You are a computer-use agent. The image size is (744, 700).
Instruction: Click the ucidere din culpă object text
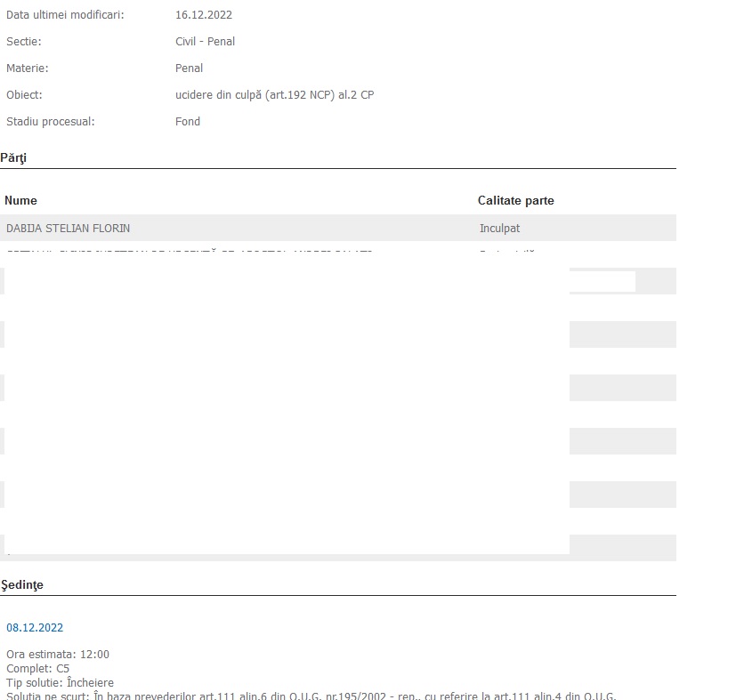[274, 95]
